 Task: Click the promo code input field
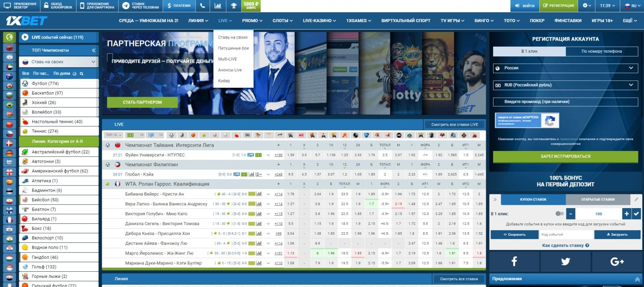pos(566,102)
